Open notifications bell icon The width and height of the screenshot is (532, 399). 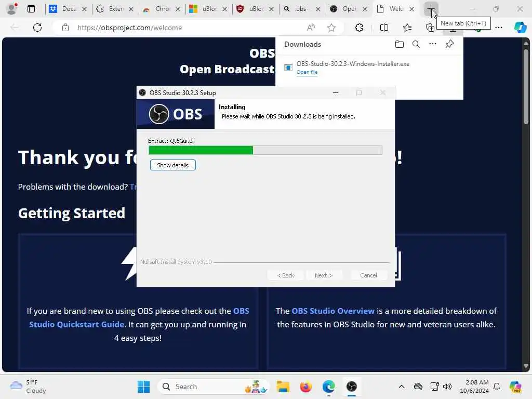[497, 387]
